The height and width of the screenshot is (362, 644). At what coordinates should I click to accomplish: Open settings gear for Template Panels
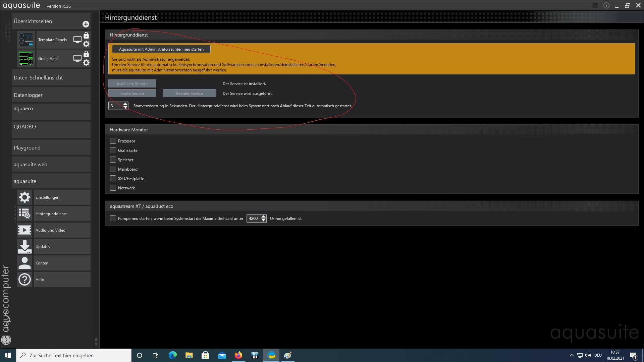pyautogui.click(x=86, y=44)
